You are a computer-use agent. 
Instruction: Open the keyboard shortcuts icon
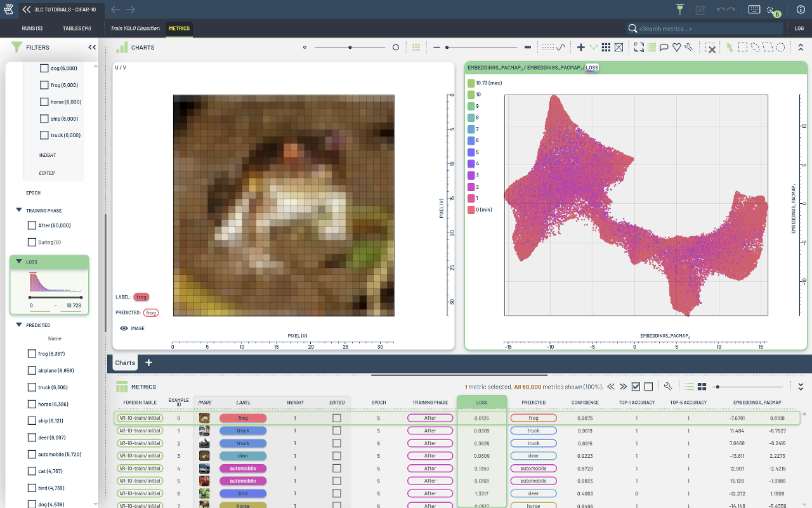[x=754, y=10]
